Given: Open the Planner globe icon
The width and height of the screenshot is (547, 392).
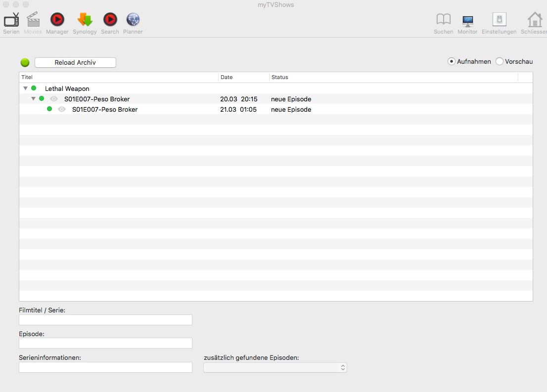Looking at the screenshot, I should click(x=133, y=20).
